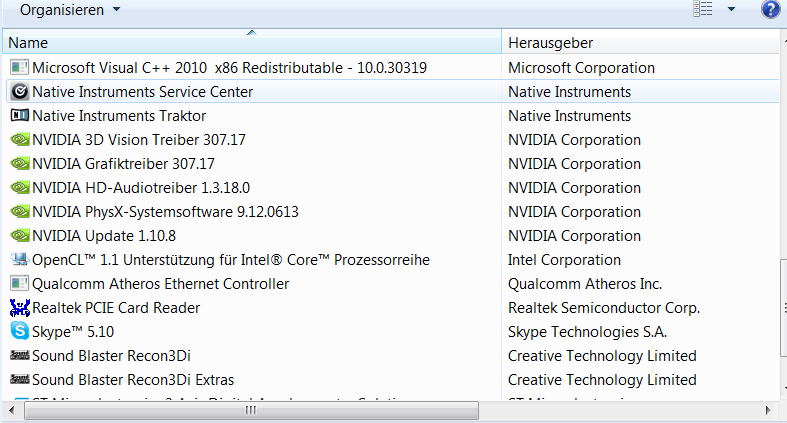The width and height of the screenshot is (787, 423).
Task: Click the NVIDIA 3D Vision Treiber icon
Action: tap(20, 139)
